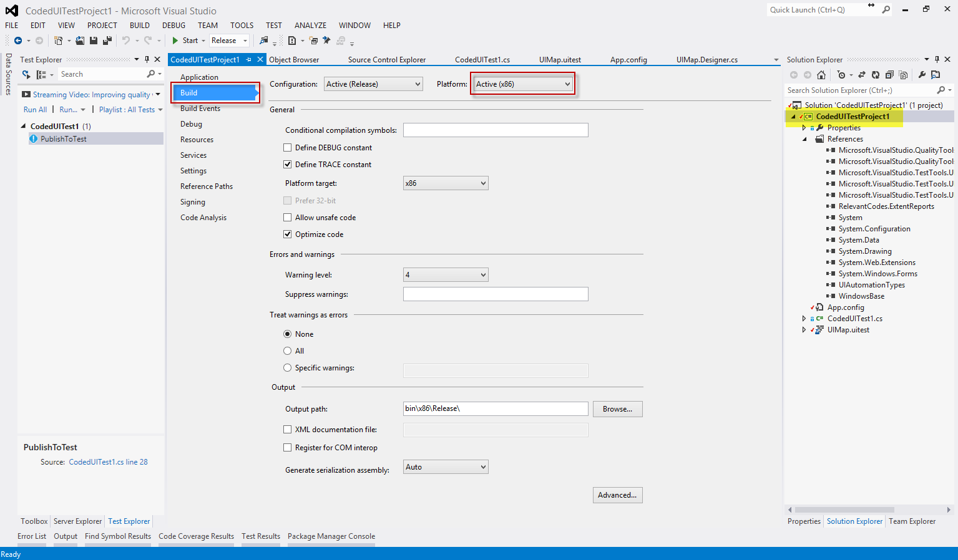958x560 pixels.
Task: Expand the Properties node in Solution Explorer
Action: (x=804, y=128)
